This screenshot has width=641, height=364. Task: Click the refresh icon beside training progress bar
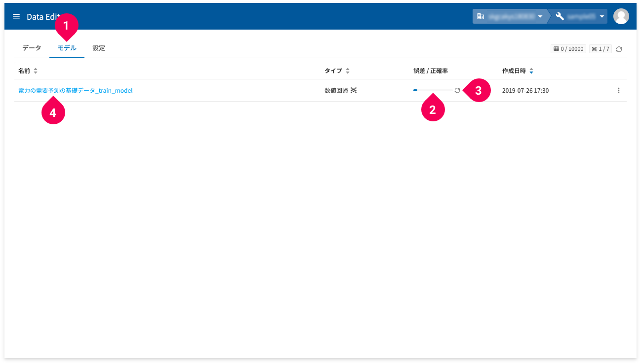[457, 90]
